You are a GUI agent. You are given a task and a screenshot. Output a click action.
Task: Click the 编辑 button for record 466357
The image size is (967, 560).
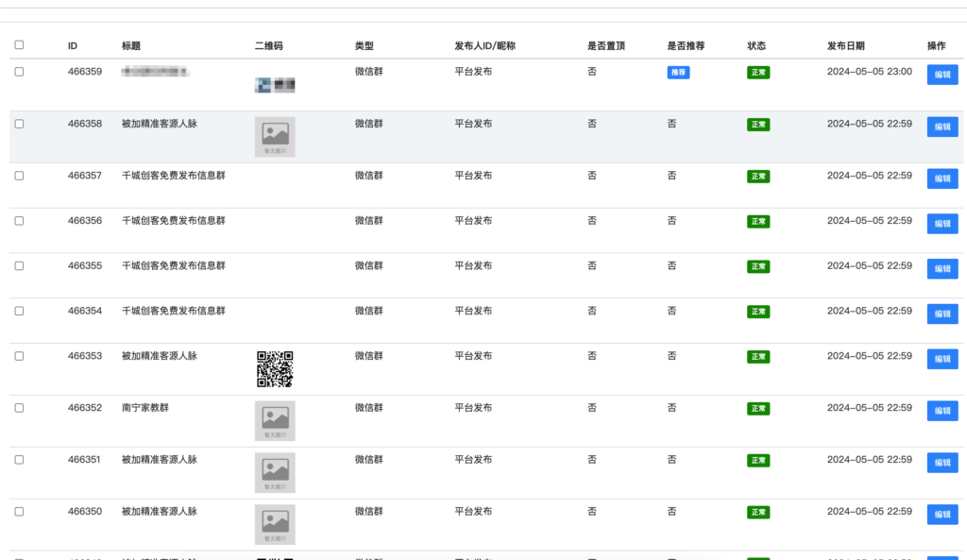[942, 178]
